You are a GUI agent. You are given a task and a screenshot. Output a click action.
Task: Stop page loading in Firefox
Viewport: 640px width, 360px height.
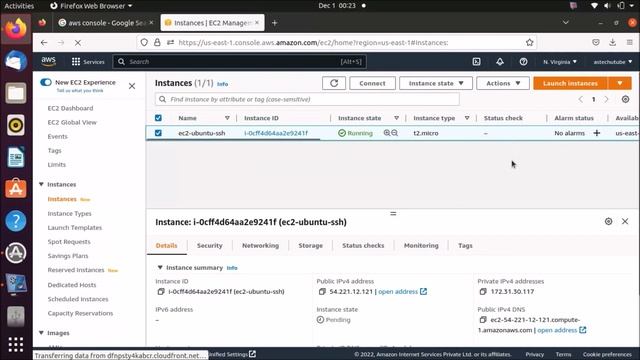[x=78, y=42]
